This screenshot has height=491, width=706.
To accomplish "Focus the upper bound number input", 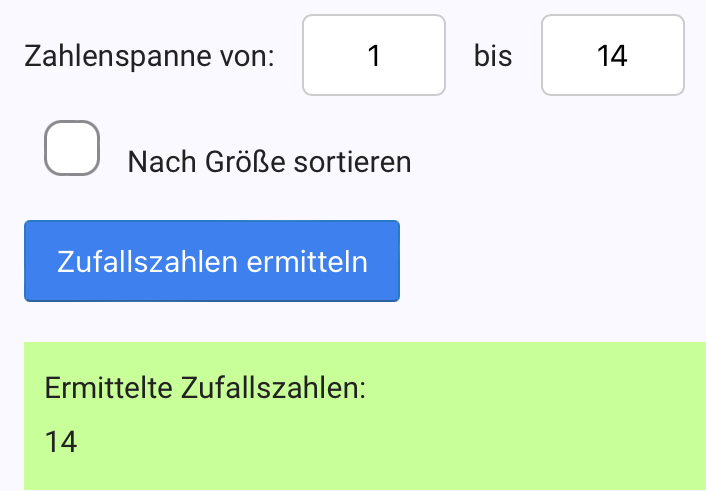I will [612, 55].
